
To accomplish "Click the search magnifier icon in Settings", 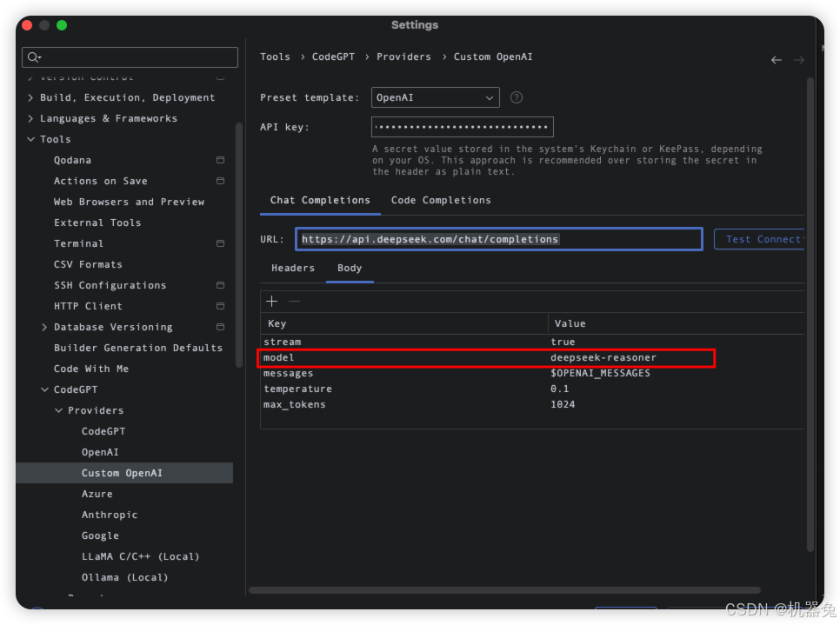I will coord(34,57).
